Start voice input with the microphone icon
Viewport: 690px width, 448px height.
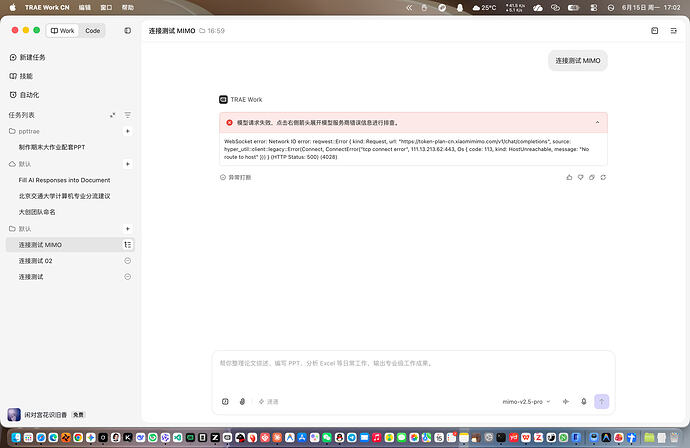584,401
